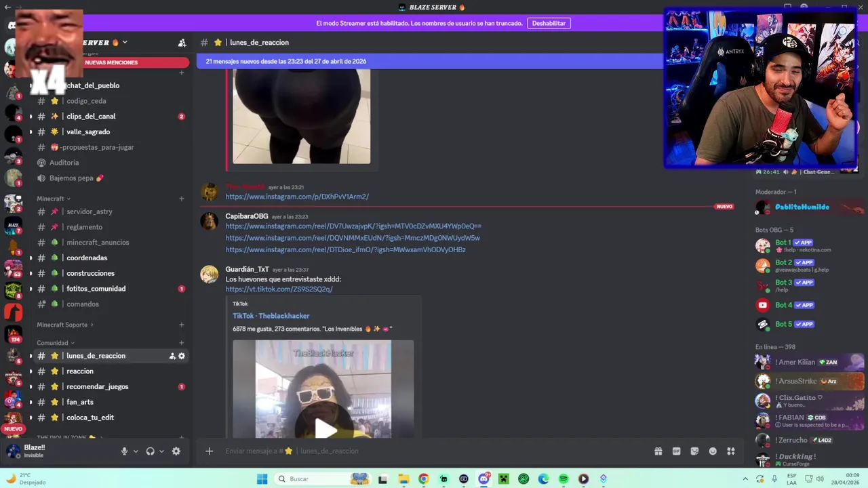The height and width of the screenshot is (488, 868).
Task: Open invite icon on lunes_de_reaccion channel
Action: pos(172,356)
